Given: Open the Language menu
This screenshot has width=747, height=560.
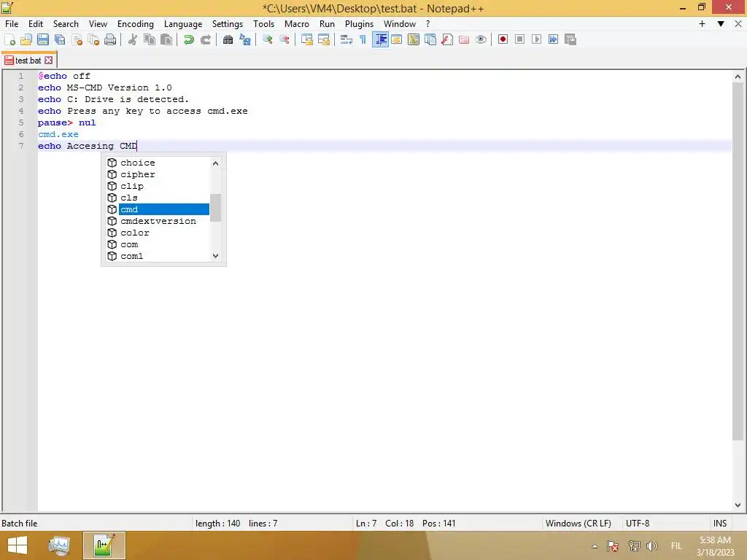Looking at the screenshot, I should coord(183,24).
